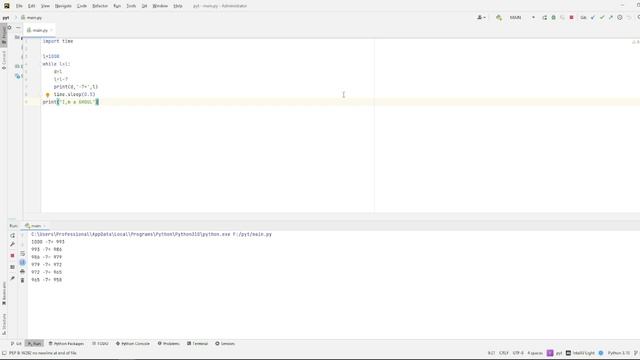Open the File menu

[19, 6]
